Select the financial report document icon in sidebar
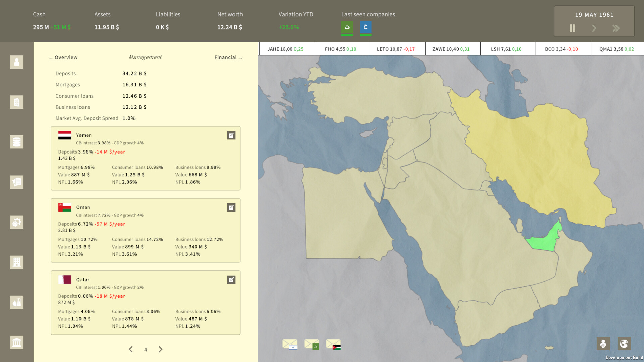Image resolution: width=644 pixels, height=362 pixels. 16,102
